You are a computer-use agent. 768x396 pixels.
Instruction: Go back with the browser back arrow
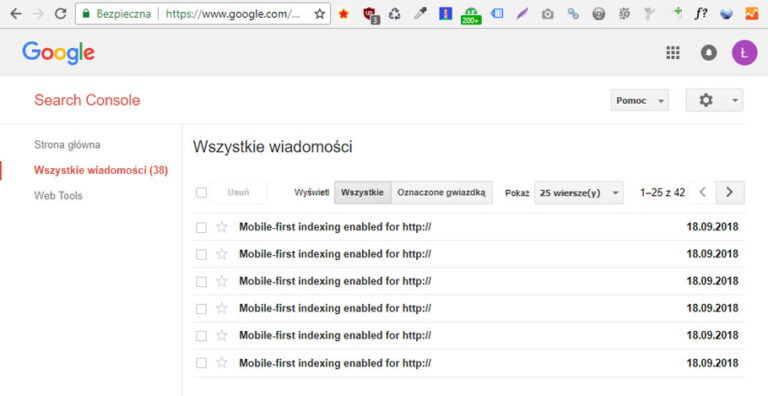[16, 14]
